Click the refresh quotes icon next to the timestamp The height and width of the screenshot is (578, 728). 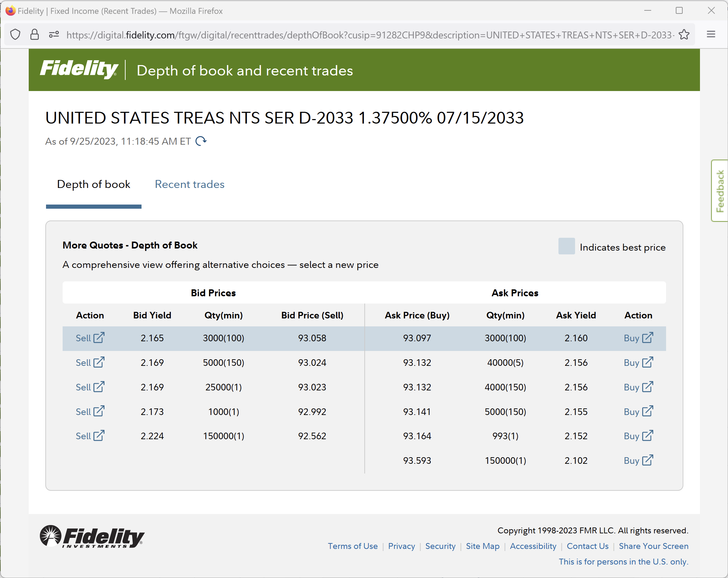click(201, 141)
